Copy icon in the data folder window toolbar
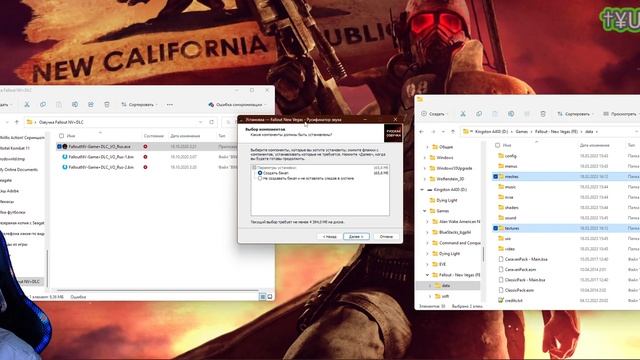Image resolution: width=640 pixels, height=360 pixels. click(479, 113)
